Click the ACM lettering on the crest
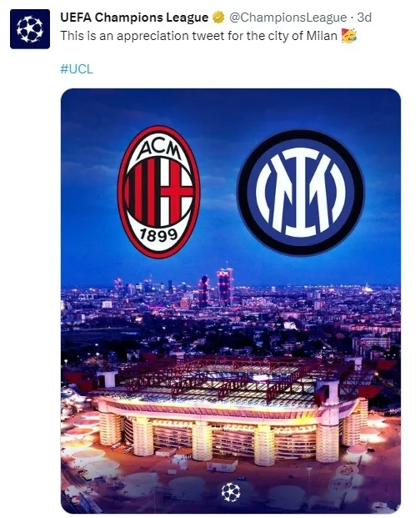 click(159, 148)
